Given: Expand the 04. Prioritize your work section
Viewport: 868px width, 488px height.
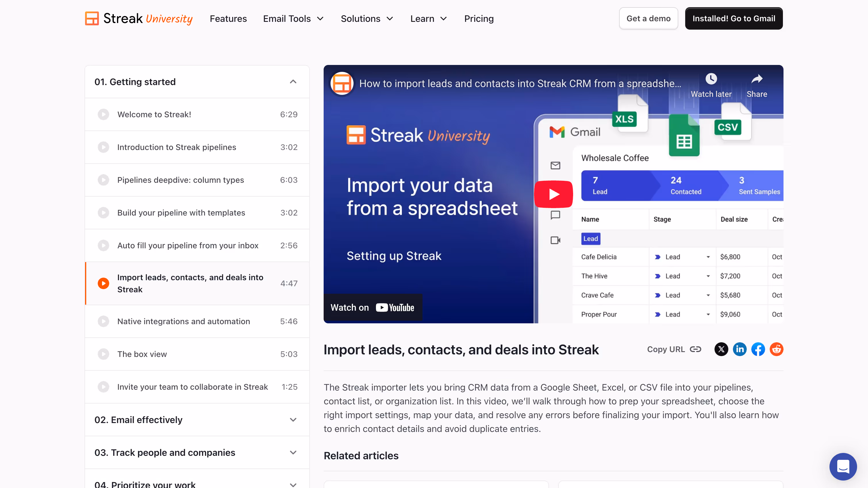Looking at the screenshot, I should [x=197, y=484].
